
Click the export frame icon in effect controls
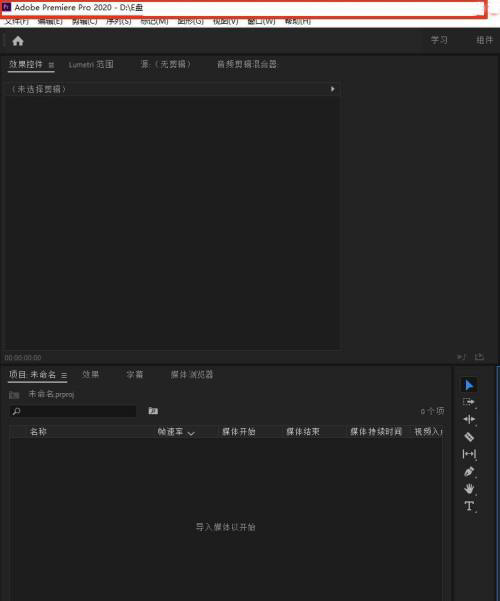[479, 357]
